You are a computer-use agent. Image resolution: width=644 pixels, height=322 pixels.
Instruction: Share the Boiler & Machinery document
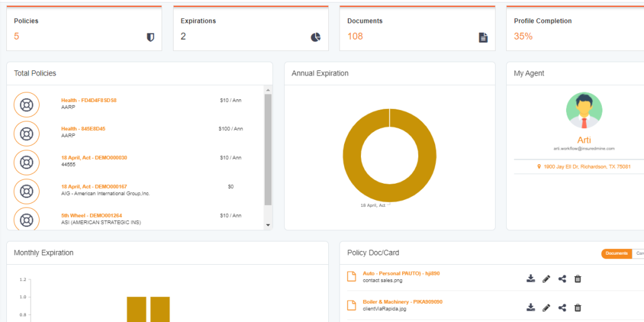coord(562,308)
